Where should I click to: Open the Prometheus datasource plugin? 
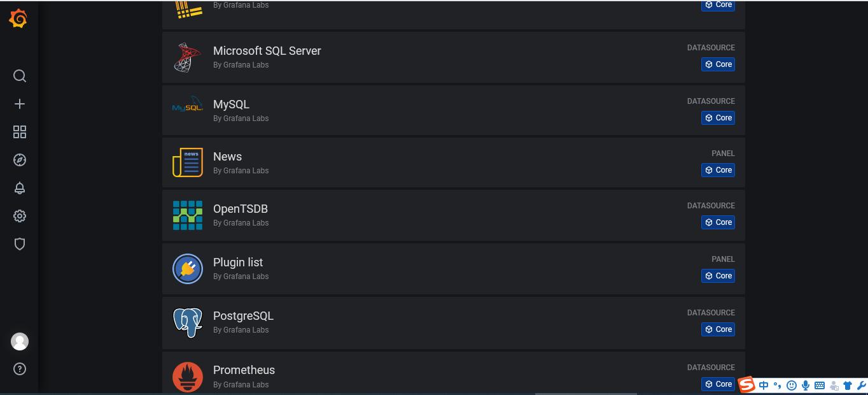(244, 370)
